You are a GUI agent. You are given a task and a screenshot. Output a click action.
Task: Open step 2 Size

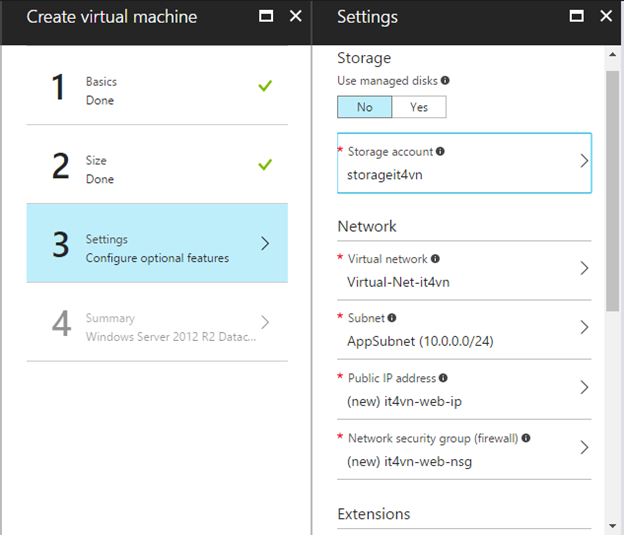click(x=157, y=169)
